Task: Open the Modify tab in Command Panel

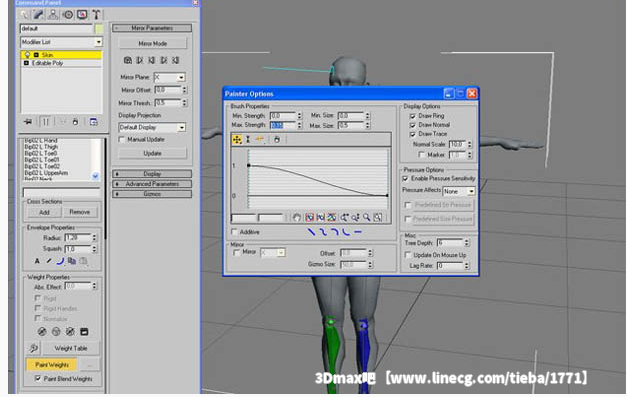Action: (x=39, y=15)
